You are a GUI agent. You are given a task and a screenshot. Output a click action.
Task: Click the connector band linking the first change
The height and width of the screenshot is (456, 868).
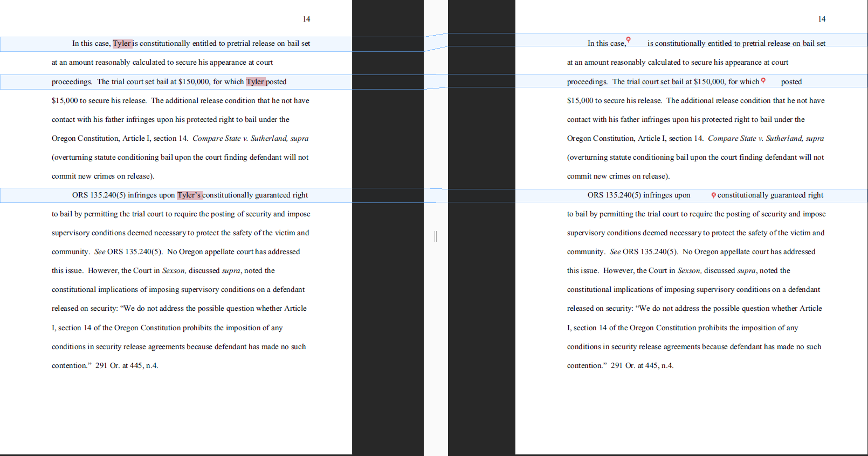click(x=436, y=42)
